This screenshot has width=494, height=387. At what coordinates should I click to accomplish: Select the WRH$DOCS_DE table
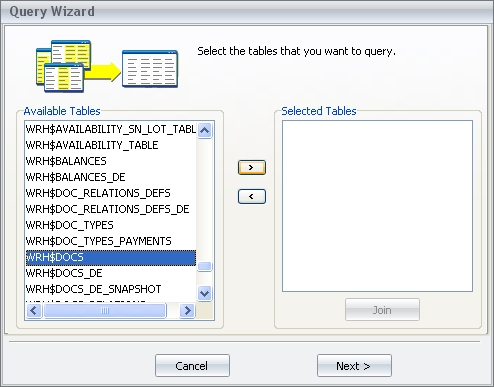[x=111, y=273]
